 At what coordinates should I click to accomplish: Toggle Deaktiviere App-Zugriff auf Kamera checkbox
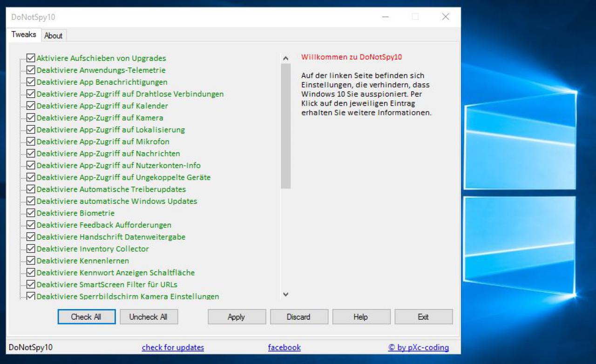click(31, 118)
